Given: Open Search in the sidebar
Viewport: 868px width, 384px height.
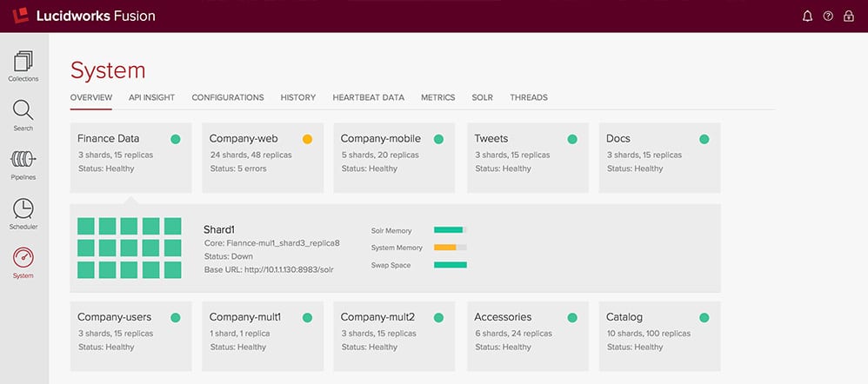Looking at the screenshot, I should [23, 116].
